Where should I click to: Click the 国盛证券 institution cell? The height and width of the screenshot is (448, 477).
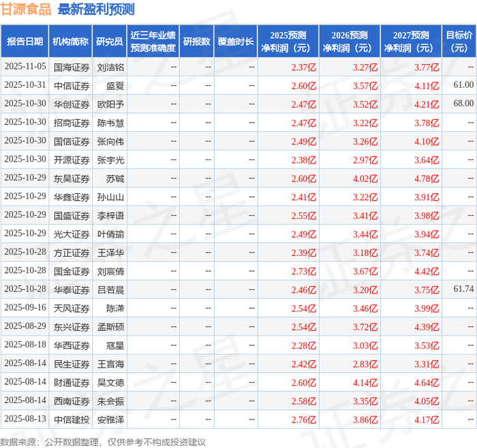click(x=72, y=216)
